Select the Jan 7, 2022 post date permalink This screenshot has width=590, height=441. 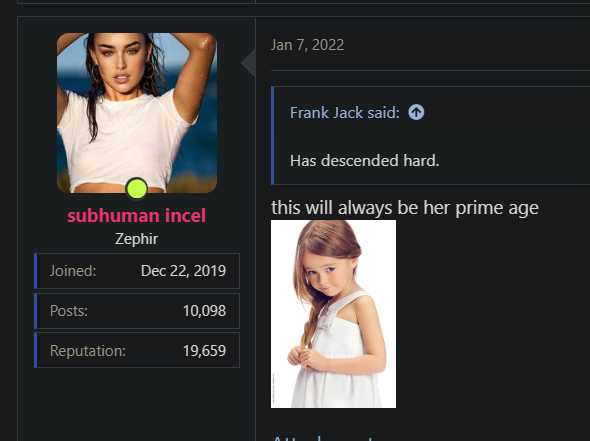(307, 45)
